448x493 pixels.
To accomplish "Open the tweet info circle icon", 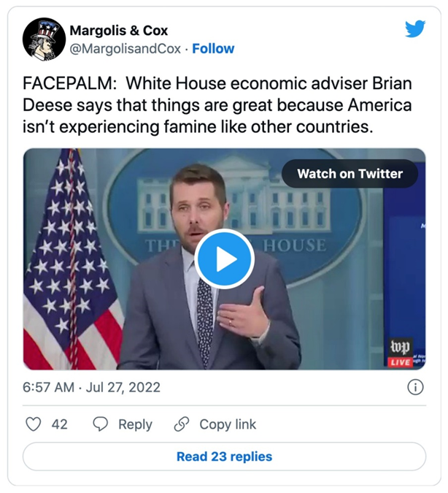I will 415,387.
